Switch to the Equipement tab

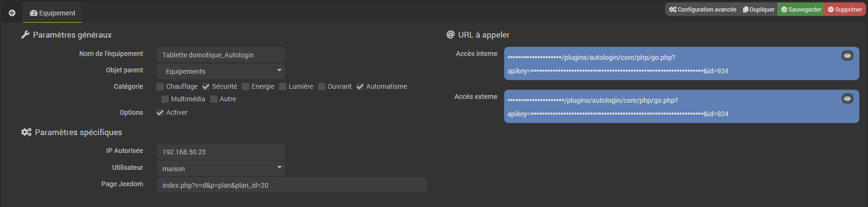pos(53,13)
